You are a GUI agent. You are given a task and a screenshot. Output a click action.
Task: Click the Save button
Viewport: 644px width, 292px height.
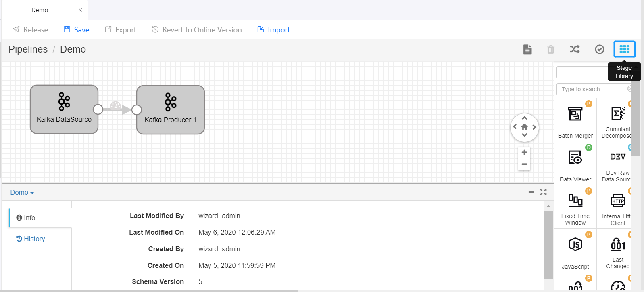77,30
